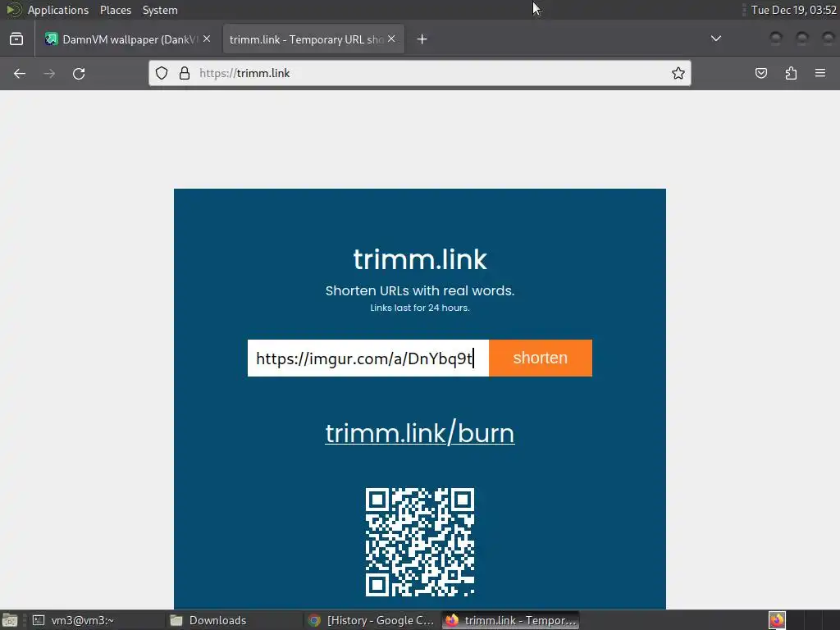This screenshot has width=840, height=630.
Task: Click the forward navigation arrow
Action: pos(49,73)
